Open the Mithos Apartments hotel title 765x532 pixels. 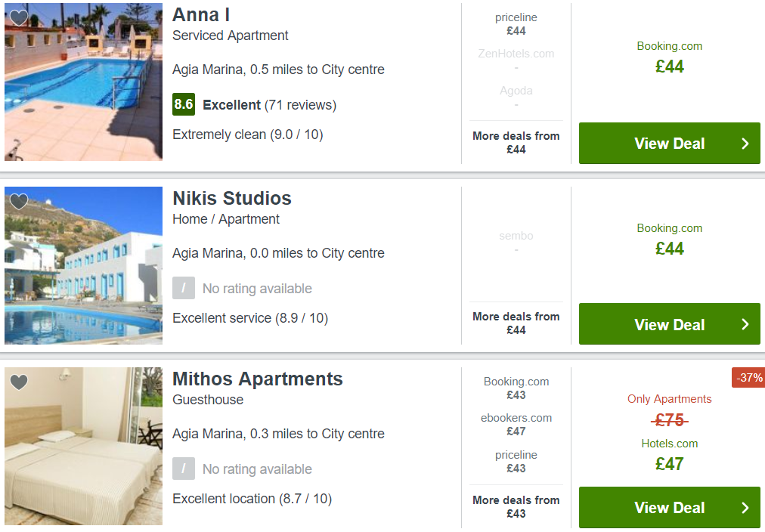pos(258,379)
